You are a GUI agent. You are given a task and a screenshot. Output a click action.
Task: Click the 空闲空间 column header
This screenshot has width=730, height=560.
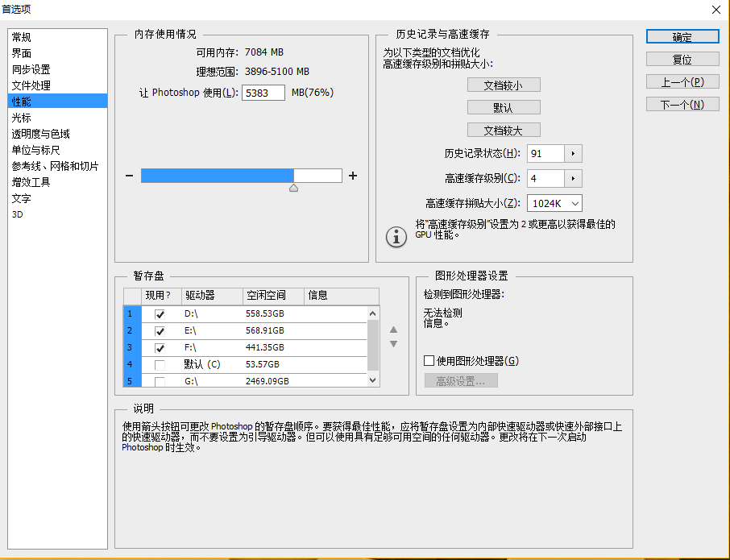(x=273, y=296)
